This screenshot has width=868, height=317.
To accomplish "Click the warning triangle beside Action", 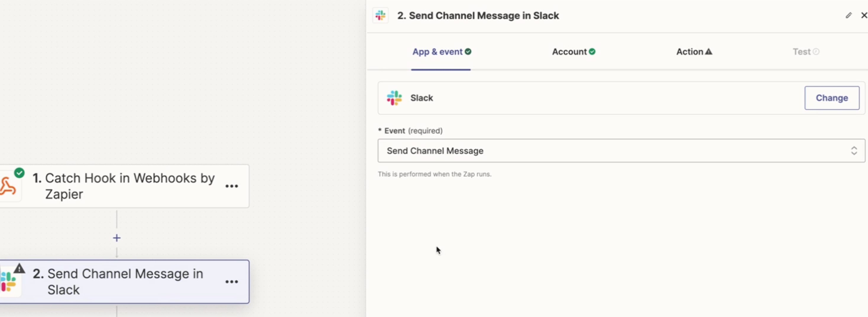I will tap(709, 51).
